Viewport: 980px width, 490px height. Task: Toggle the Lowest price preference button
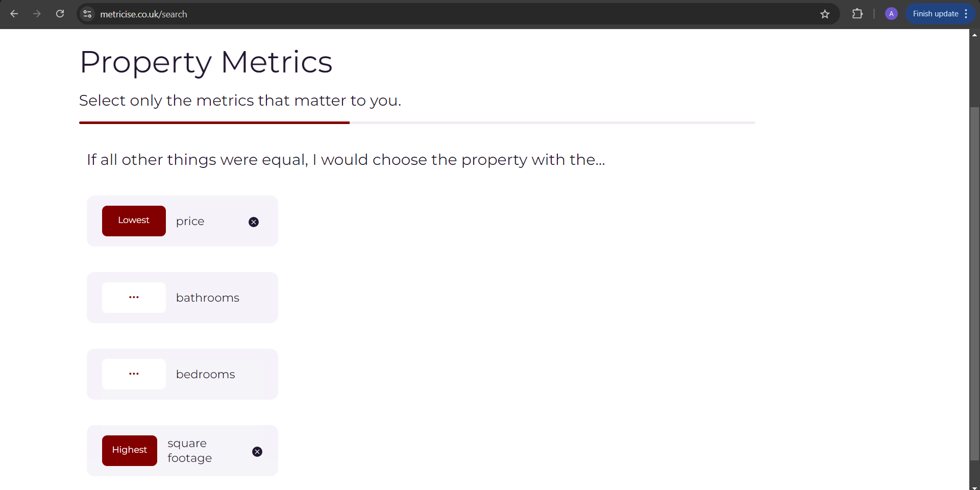pyautogui.click(x=134, y=221)
